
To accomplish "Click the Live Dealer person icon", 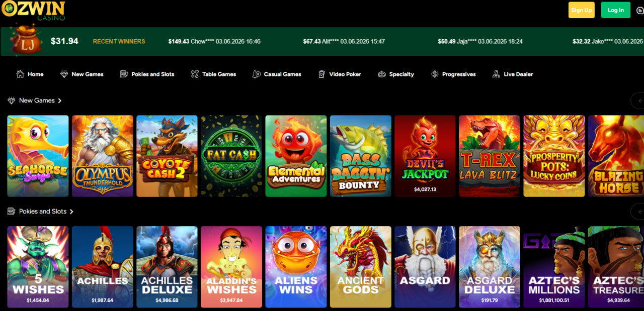I will [x=496, y=74].
